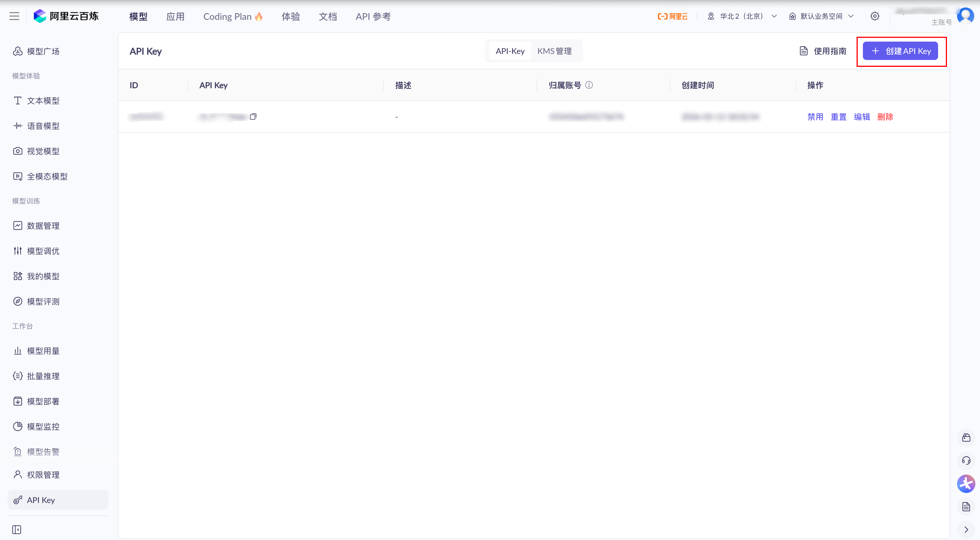The width and height of the screenshot is (980, 540).
Task: Open 模型广场 in the sidebar
Action: click(x=43, y=51)
